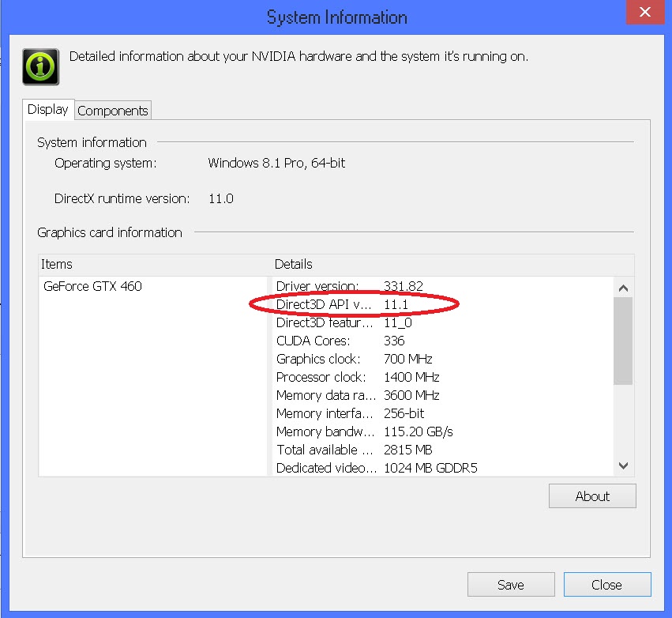Close the System Information window with X
Screen dimensions: 672x618
pos(644,12)
